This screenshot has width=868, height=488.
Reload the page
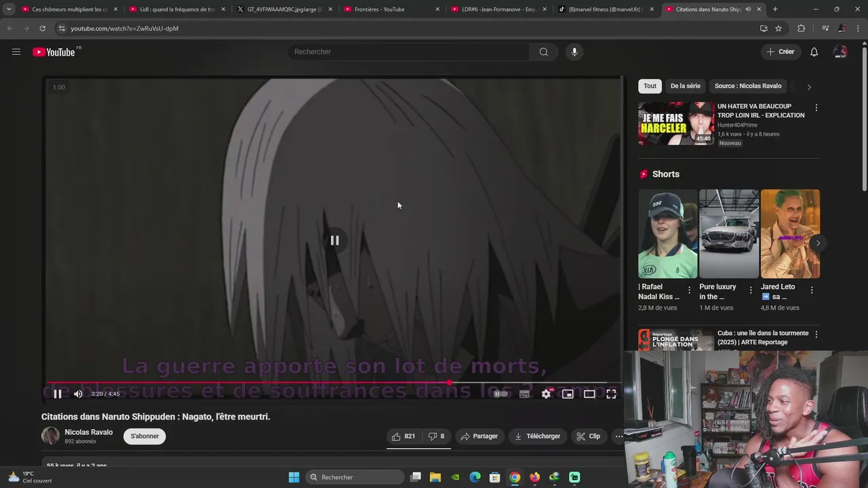coord(42,28)
